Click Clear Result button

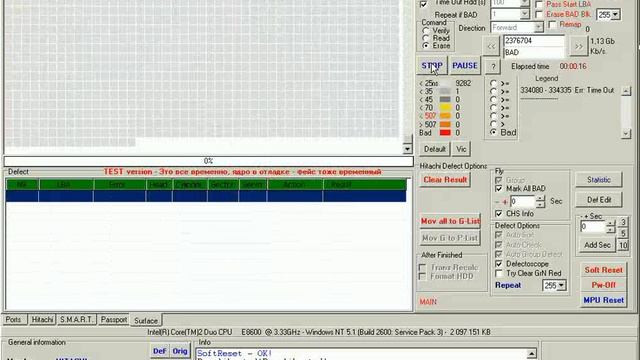(445, 180)
